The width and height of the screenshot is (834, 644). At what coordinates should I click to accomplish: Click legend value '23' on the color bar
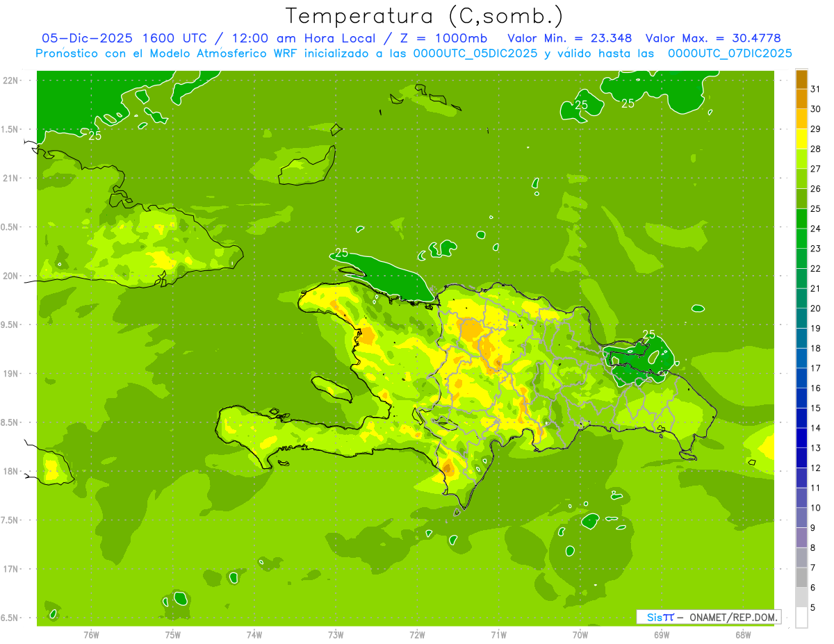click(x=816, y=249)
